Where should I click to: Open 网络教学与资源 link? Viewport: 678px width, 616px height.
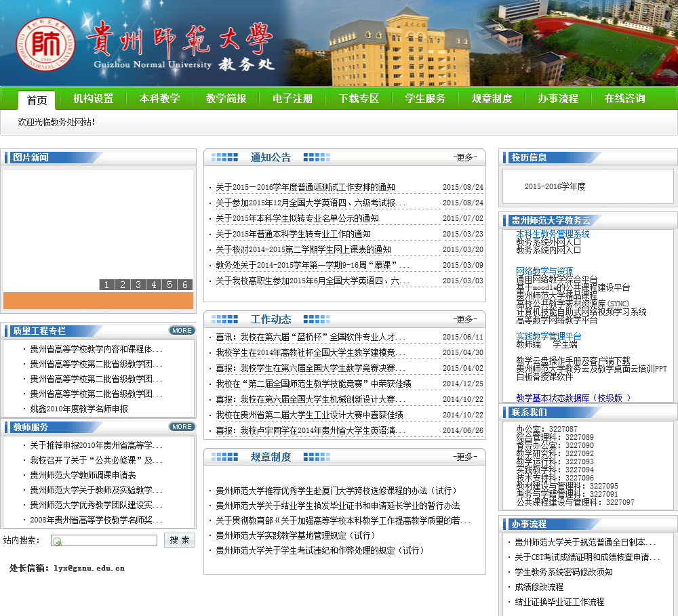(x=544, y=271)
